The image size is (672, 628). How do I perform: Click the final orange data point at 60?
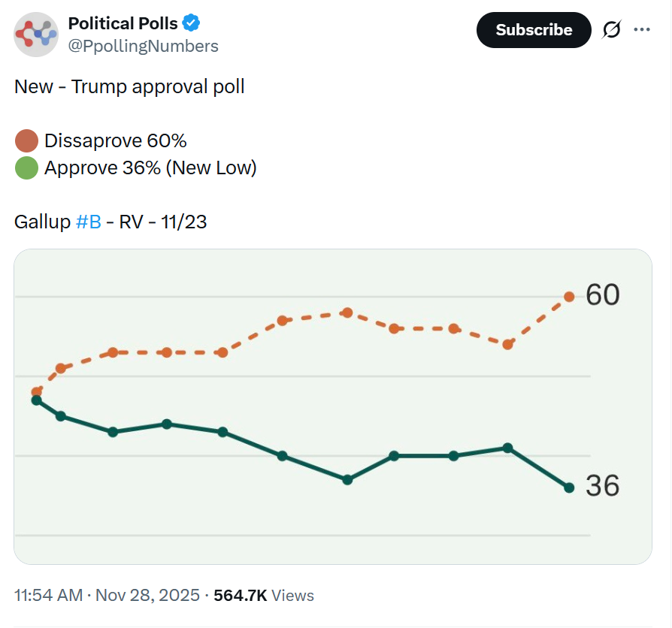pos(569,297)
